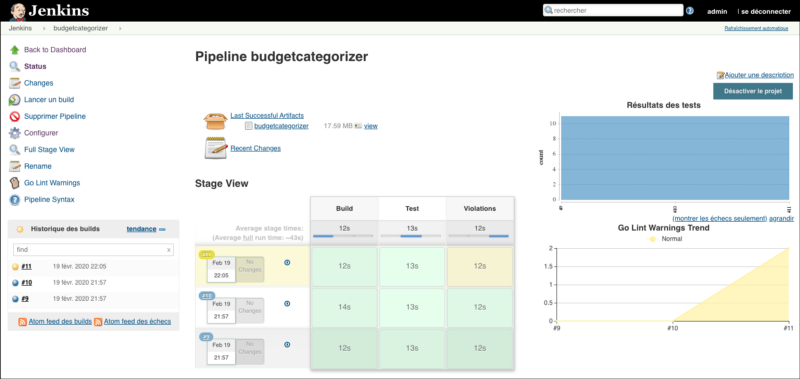
Task: Click agrandir link under test results
Action: tap(782, 218)
